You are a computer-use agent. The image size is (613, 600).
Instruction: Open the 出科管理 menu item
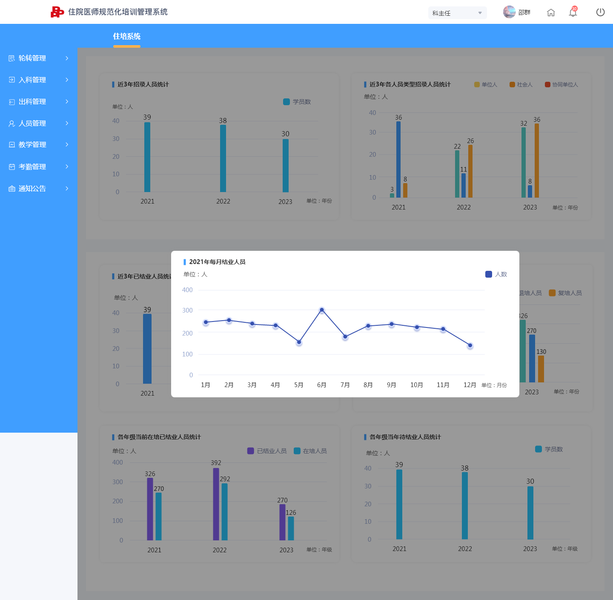tap(39, 102)
